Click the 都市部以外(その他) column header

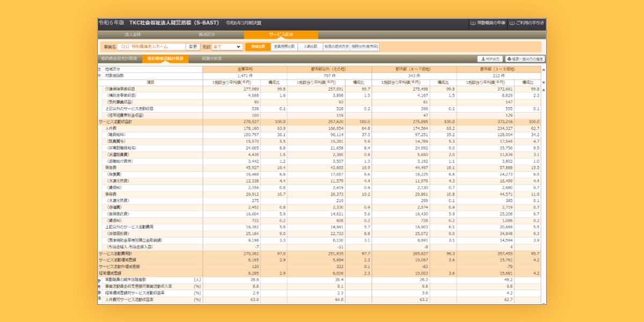[330, 69]
